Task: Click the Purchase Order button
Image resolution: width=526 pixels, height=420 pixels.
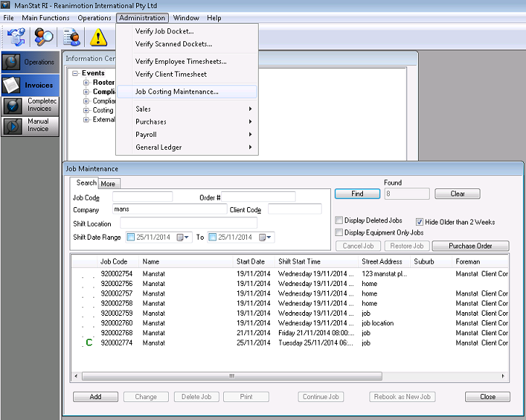Action: (470, 246)
